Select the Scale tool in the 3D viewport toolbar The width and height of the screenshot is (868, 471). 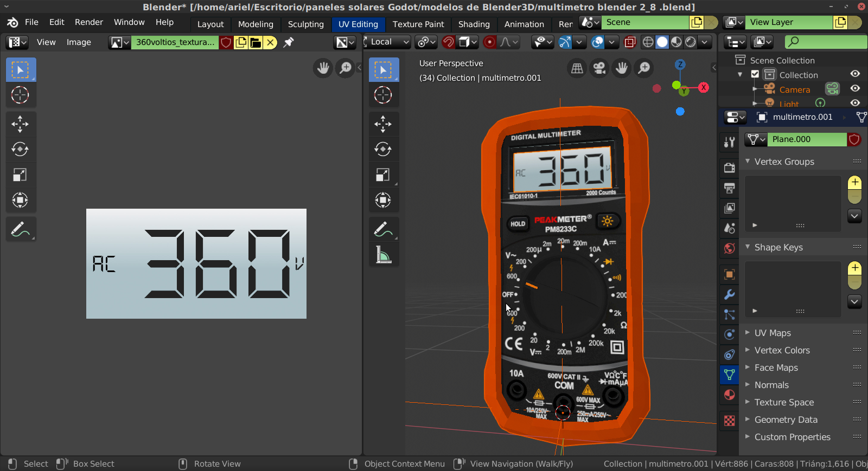click(383, 175)
